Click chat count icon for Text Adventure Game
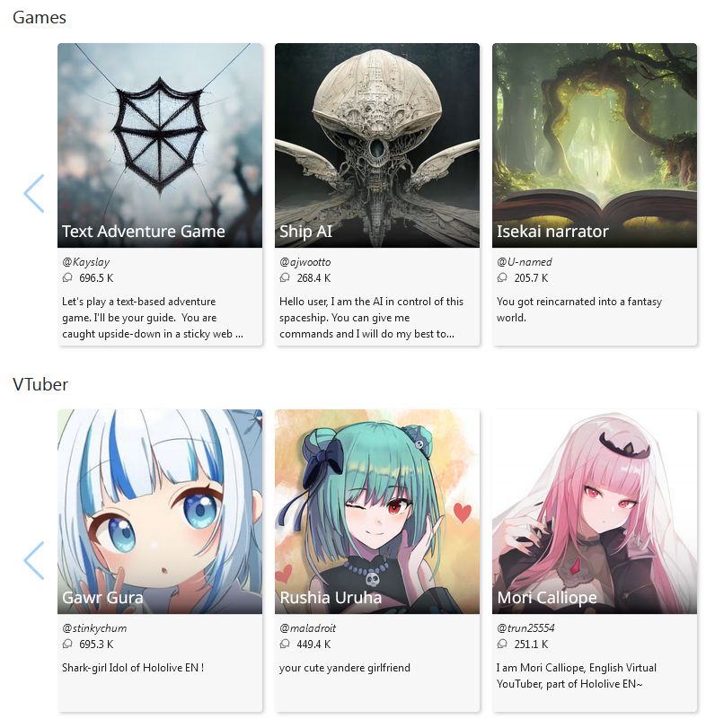The width and height of the screenshot is (706, 728). pyautogui.click(x=67, y=277)
